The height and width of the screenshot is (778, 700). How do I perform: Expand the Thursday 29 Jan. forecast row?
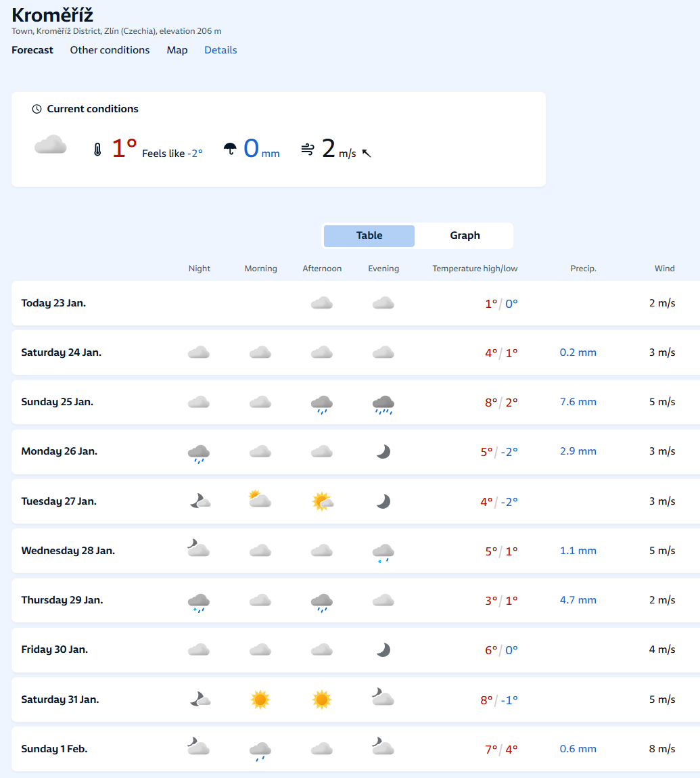click(62, 600)
